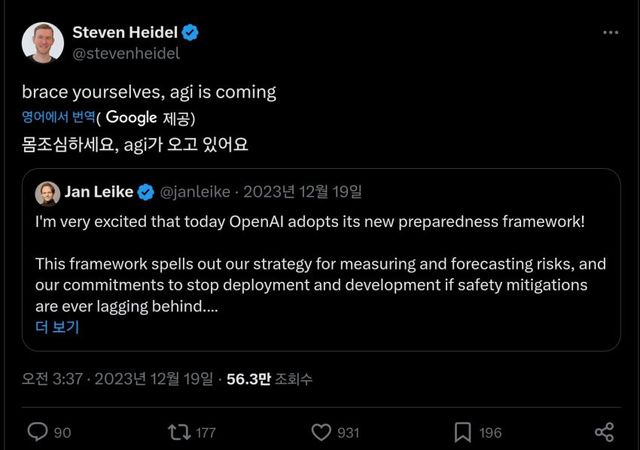Click Steven Heidel's blue verified badge
The height and width of the screenshot is (450, 640).
point(190,32)
